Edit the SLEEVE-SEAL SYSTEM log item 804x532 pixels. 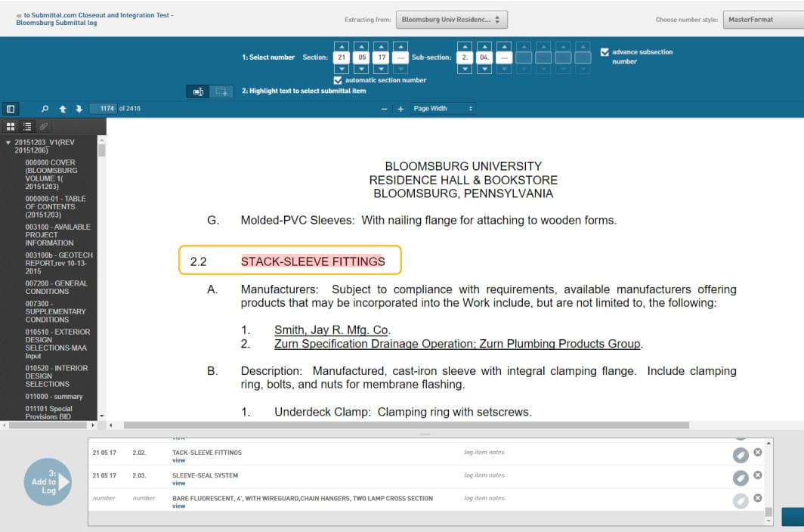click(x=741, y=478)
